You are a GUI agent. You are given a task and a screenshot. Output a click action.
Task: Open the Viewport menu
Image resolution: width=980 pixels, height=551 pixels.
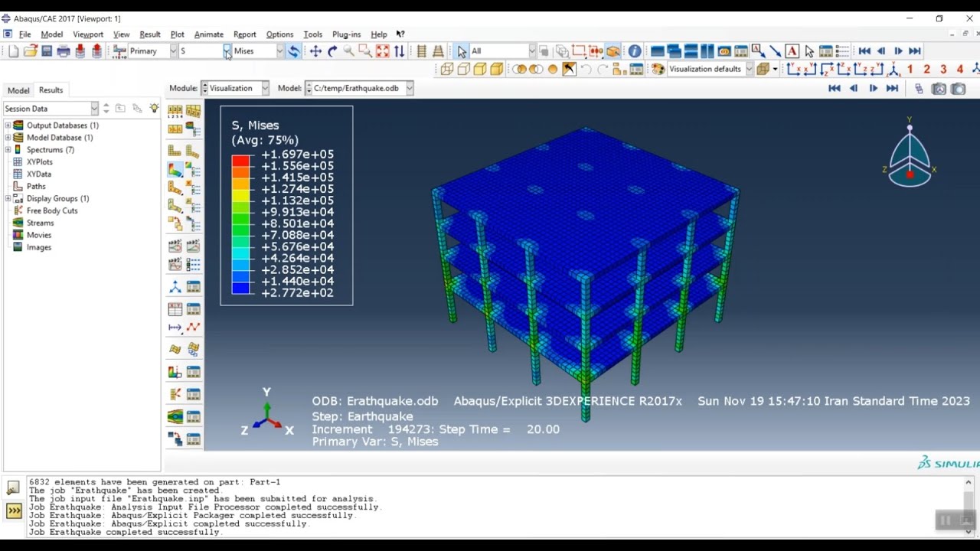coord(88,34)
